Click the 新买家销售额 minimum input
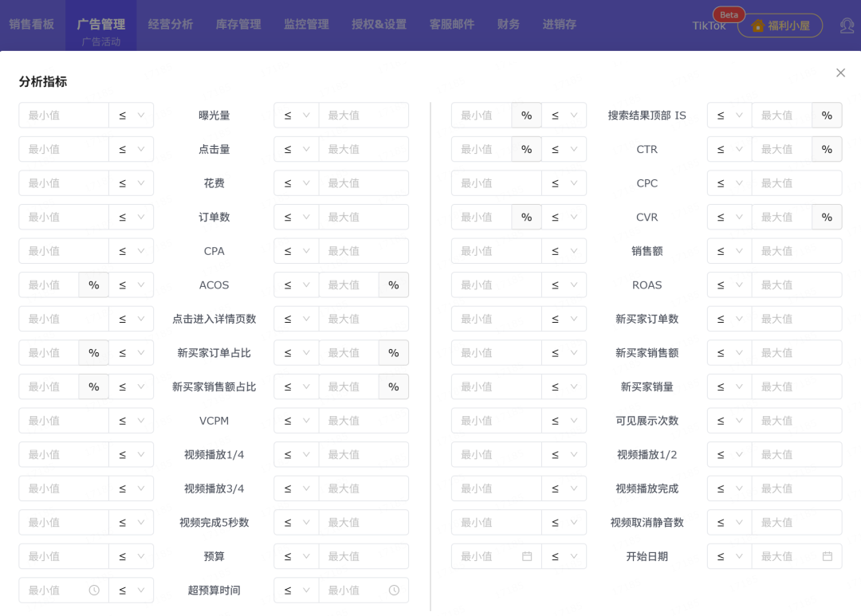Screen dimensions: 861x616 (x=497, y=353)
